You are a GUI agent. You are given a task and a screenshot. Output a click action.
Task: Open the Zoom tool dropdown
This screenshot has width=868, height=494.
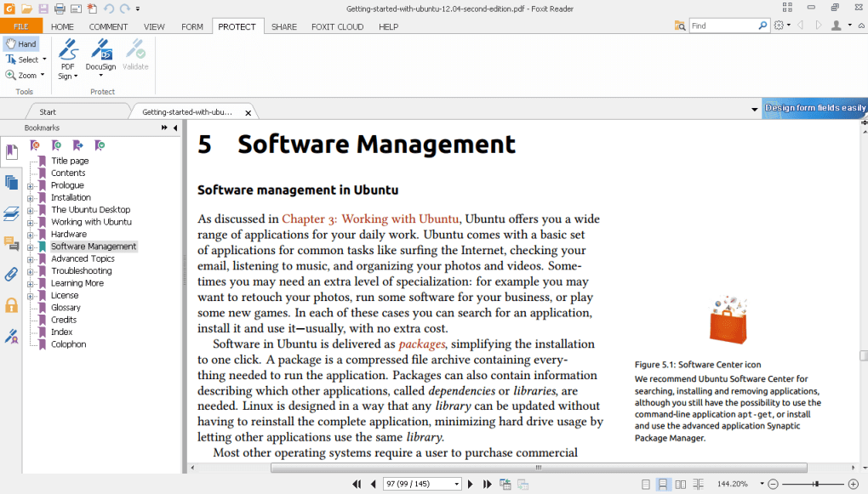tap(40, 75)
